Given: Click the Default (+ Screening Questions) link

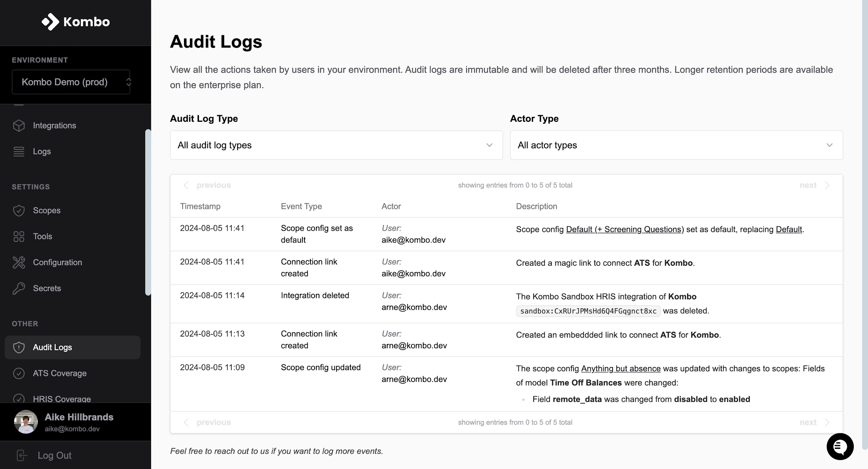Looking at the screenshot, I should (625, 229).
